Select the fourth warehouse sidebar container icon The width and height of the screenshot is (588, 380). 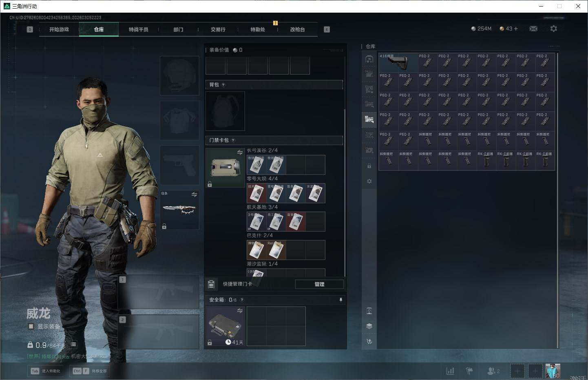pyautogui.click(x=369, y=104)
